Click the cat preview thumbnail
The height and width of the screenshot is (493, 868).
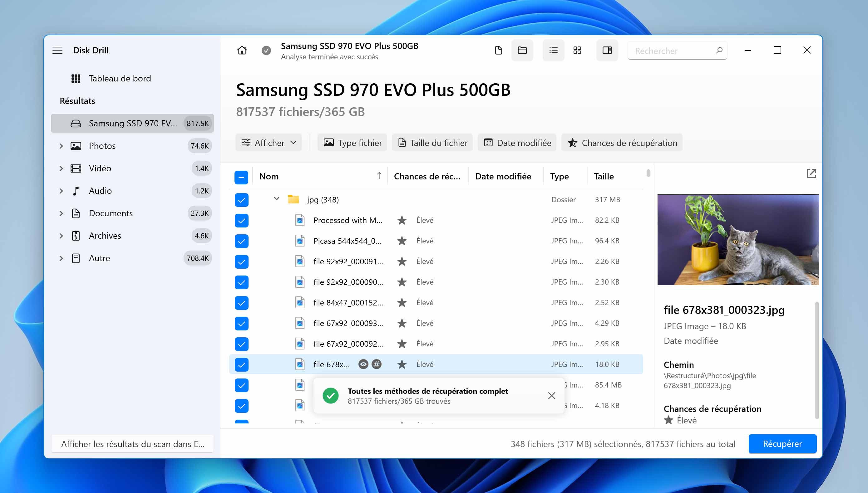(x=738, y=240)
